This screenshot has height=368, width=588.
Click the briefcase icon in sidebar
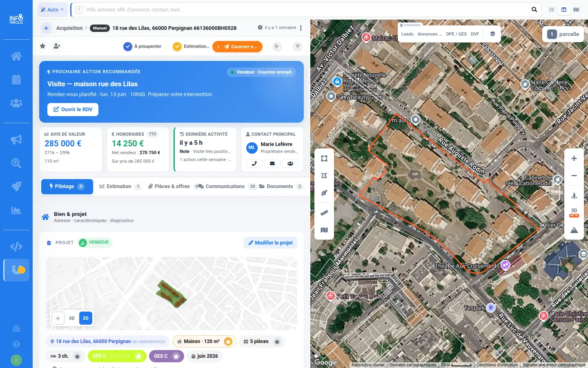(16, 328)
